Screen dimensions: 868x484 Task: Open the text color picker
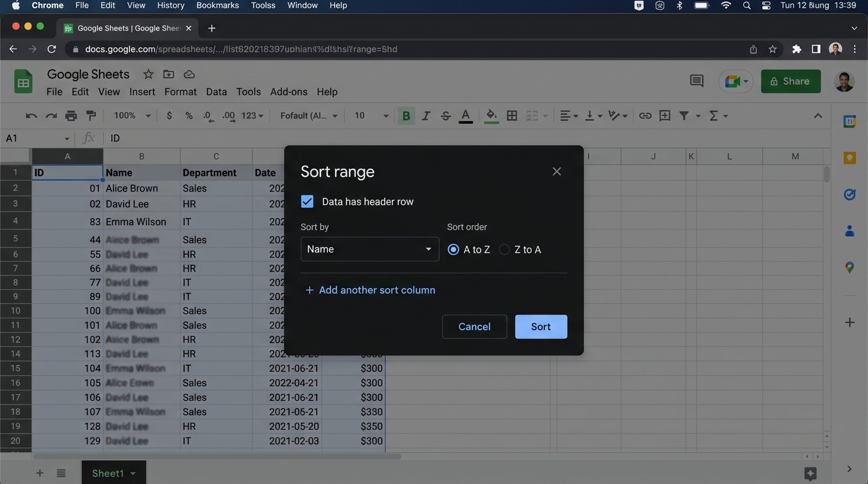[x=466, y=116]
